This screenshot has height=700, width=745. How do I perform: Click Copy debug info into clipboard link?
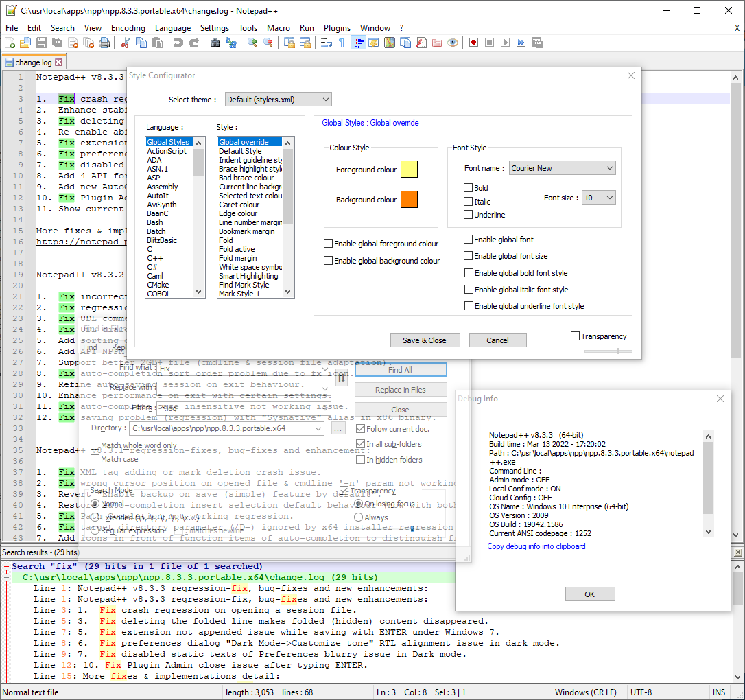coord(536,546)
